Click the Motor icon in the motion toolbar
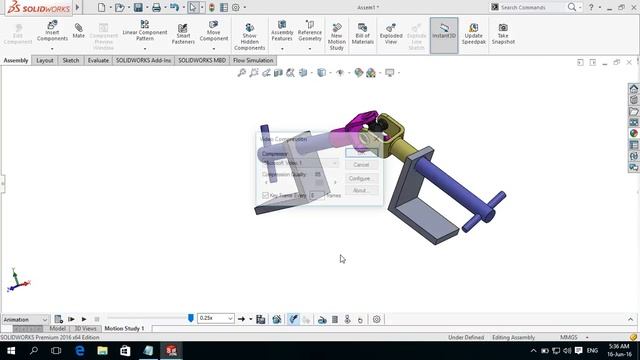 tap(322, 320)
